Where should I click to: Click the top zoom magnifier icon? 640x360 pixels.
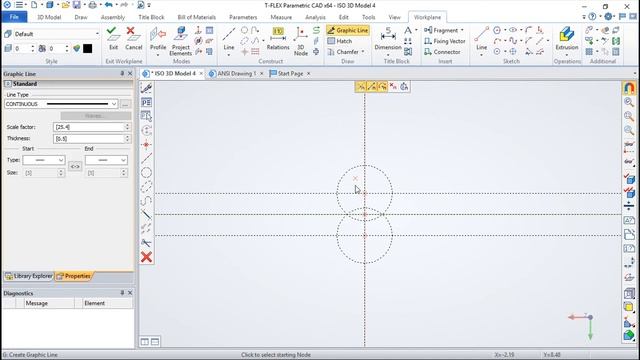[x=629, y=102]
